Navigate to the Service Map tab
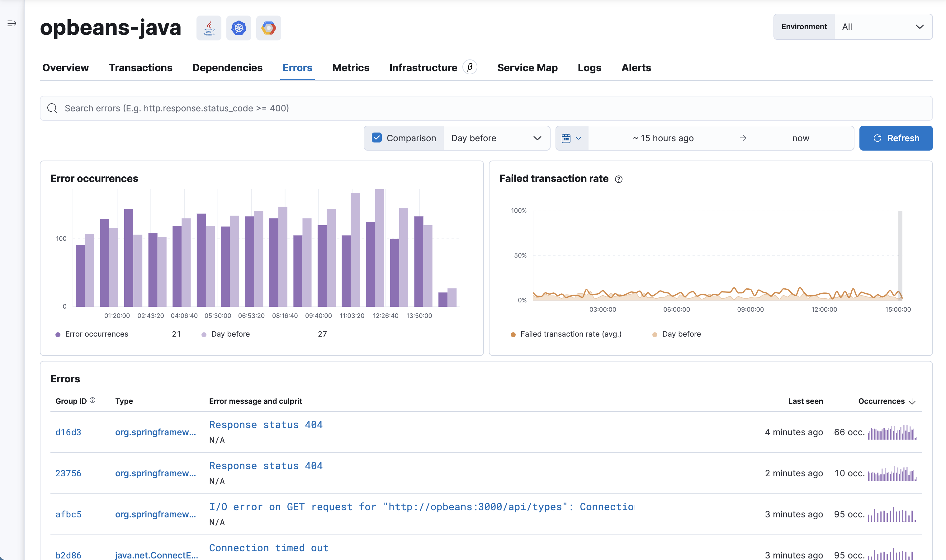The width and height of the screenshot is (946, 560). pos(528,67)
